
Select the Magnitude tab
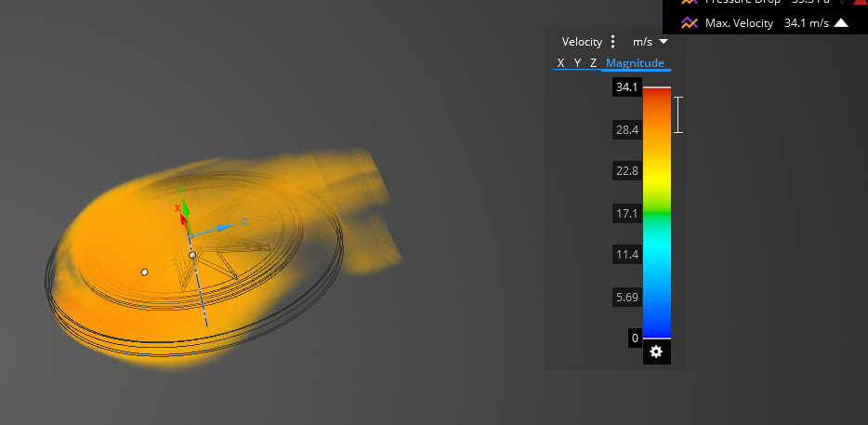point(635,63)
